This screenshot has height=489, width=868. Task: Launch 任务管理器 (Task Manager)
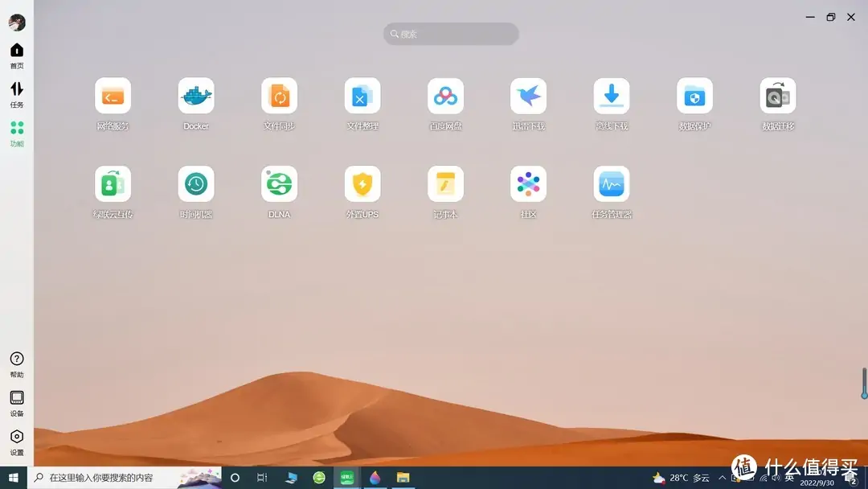click(x=612, y=184)
